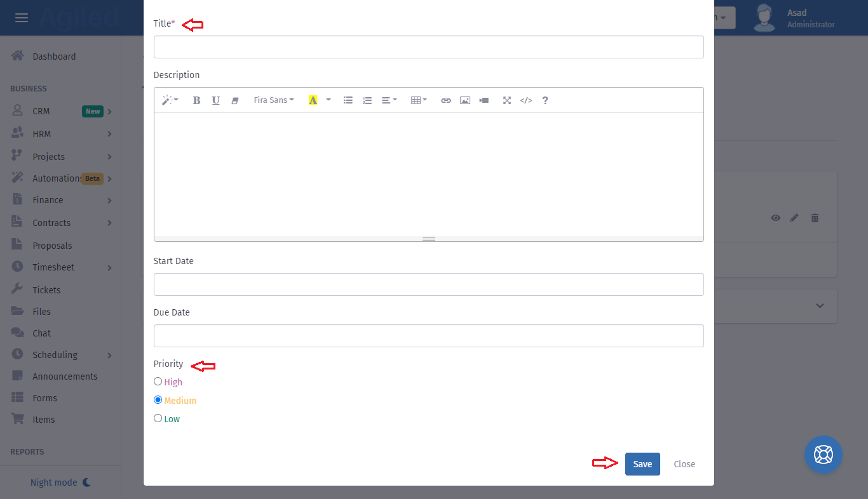Screen dimensions: 868x499
Task: Close the dialog with Close link
Action: pos(684,464)
